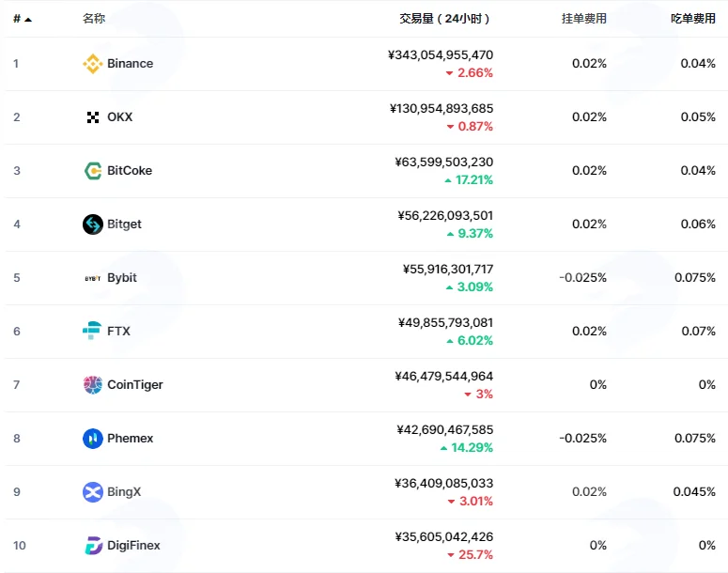Viewport: 728px width, 573px height.
Task: Select the BingX logo icon
Action: [93, 492]
